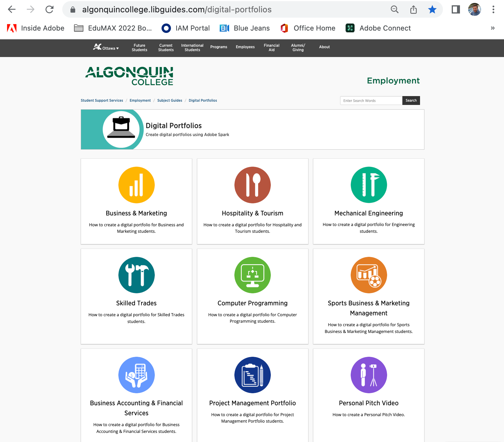504x442 pixels.
Task: Show hidden bookmarks with the chevron
Action: pos(493,28)
